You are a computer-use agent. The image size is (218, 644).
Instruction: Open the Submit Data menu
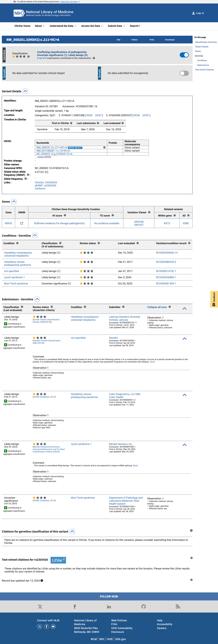tap(116, 26)
